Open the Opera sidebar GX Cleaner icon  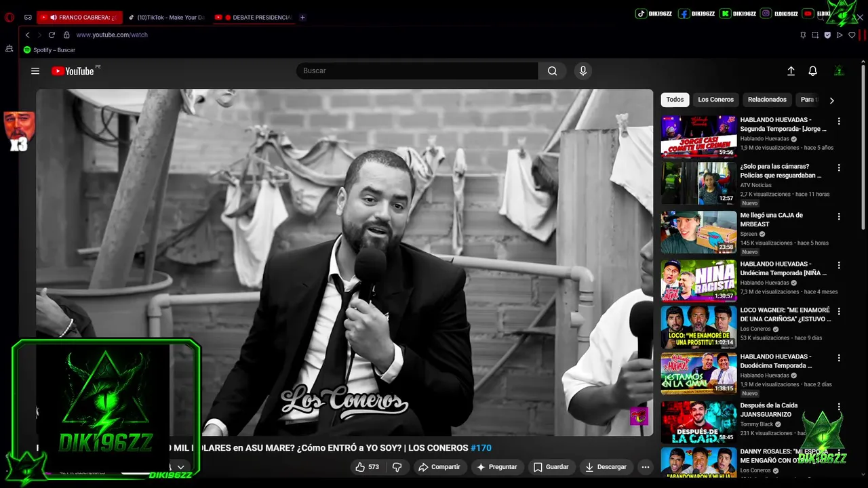[x=9, y=49]
